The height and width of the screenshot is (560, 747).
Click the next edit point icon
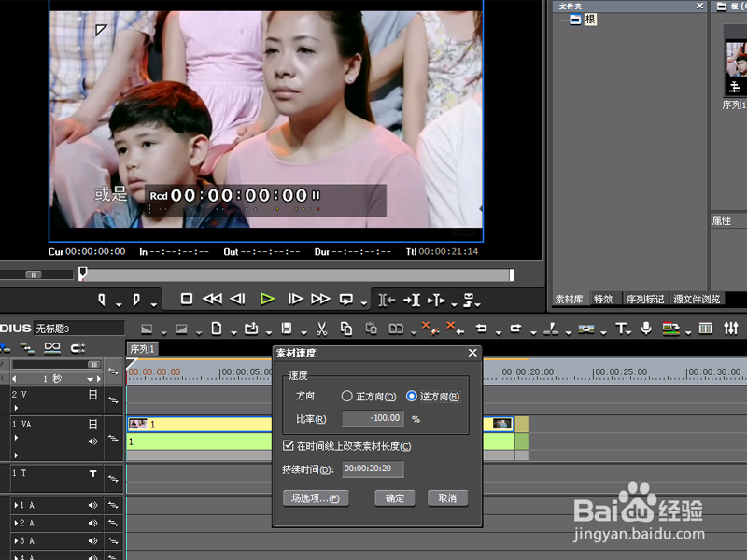[x=412, y=300]
